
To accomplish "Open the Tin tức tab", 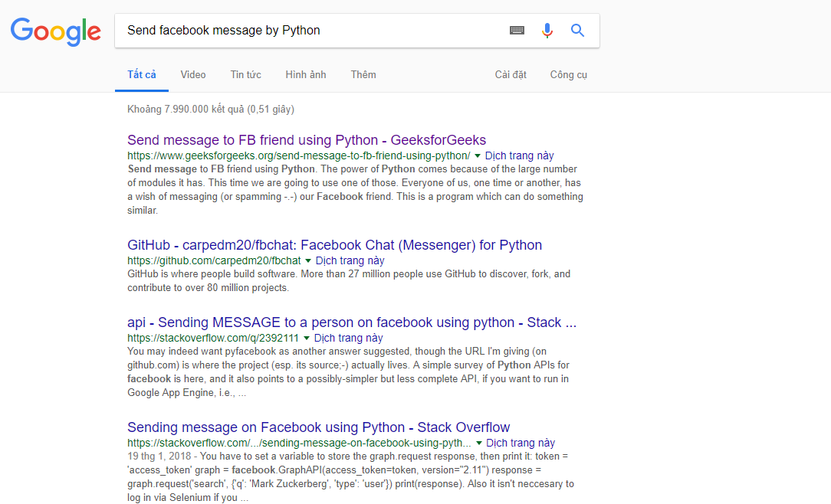I will coord(245,74).
